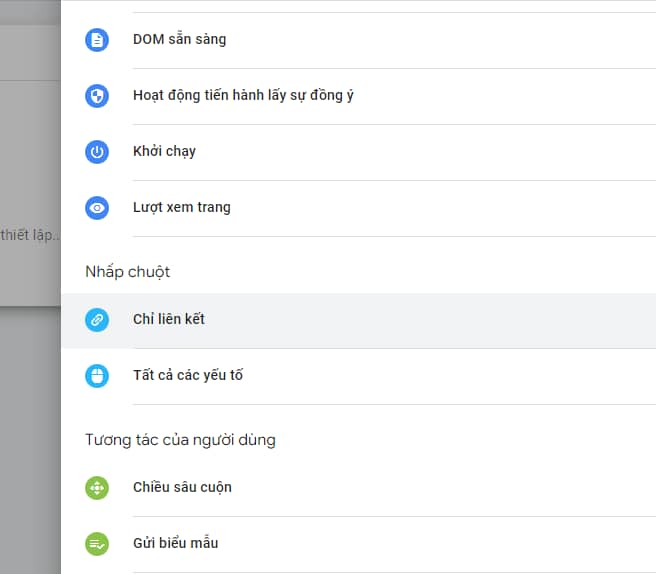The width and height of the screenshot is (656, 574).
Task: Click the Gửi biểu mẫu form icon
Action: (x=97, y=544)
